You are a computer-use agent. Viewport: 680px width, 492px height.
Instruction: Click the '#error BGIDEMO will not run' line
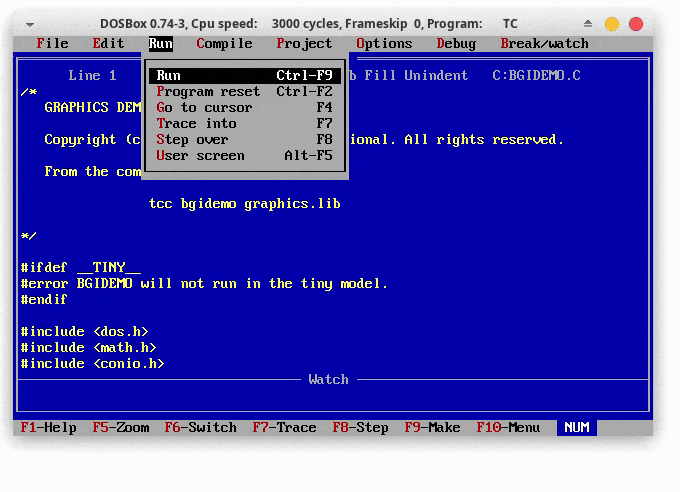204,284
